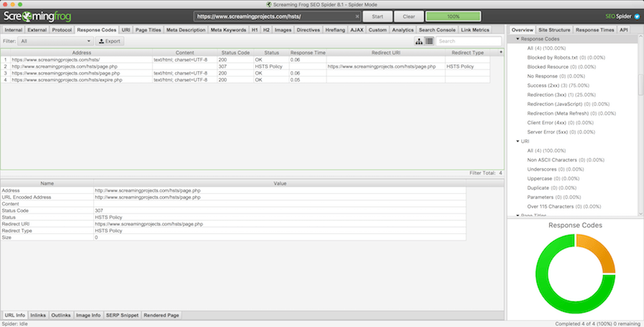The height and width of the screenshot is (327, 644).
Task: Open the Rendered Page bottom tab
Action: pyautogui.click(x=161, y=315)
